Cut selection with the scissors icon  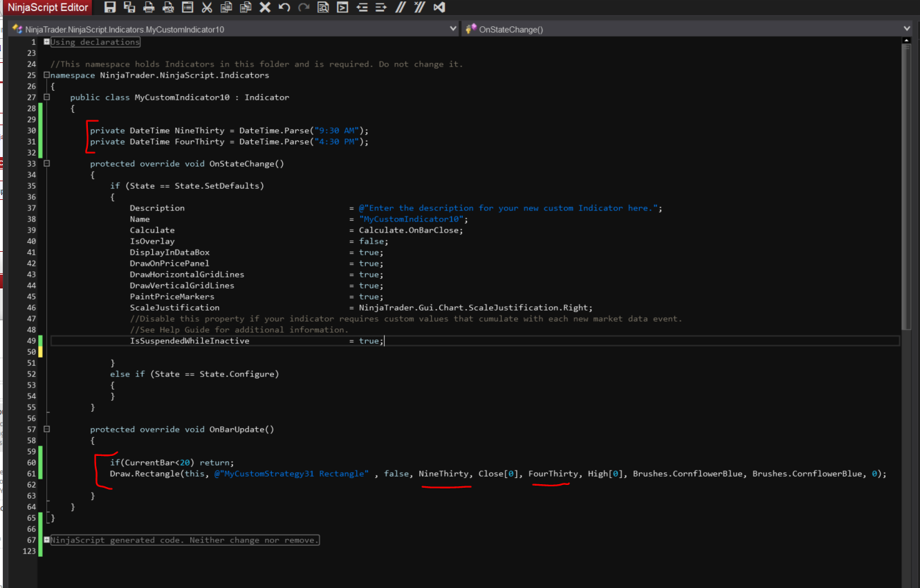point(207,8)
